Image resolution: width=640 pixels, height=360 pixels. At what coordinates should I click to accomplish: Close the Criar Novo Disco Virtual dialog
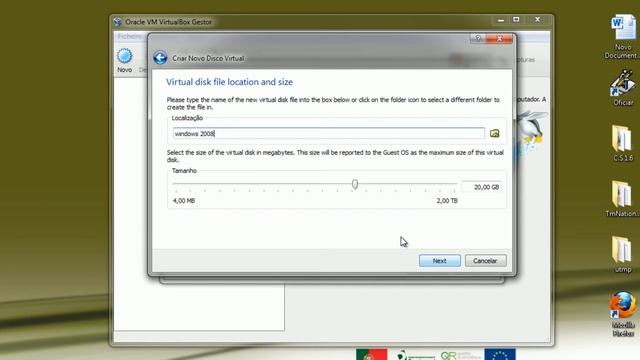tap(499, 38)
